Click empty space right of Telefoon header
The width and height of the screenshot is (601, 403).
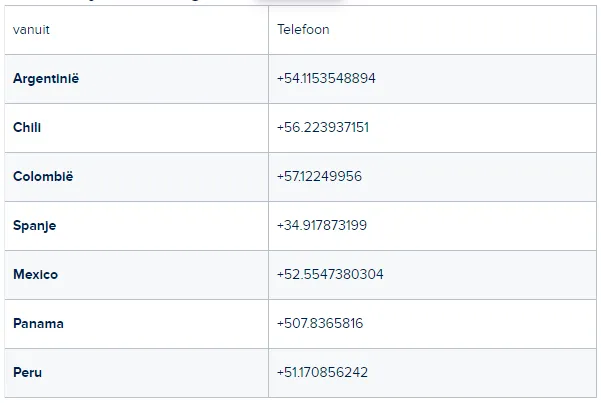[463, 30]
